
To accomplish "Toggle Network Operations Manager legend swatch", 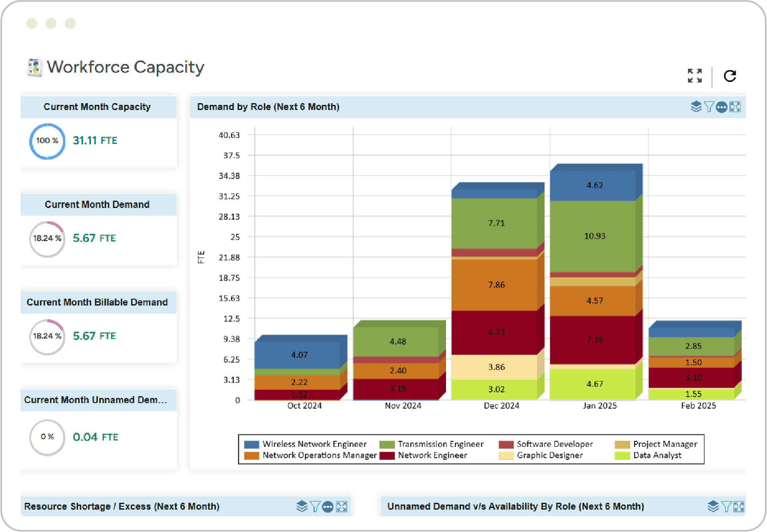I will (x=251, y=456).
